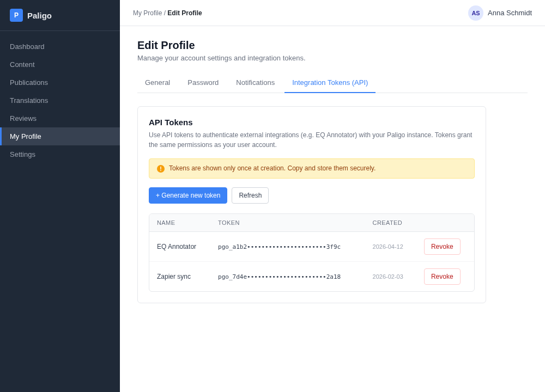Click the masked token starting pgo_a1b2
The height and width of the screenshot is (392, 545).
(x=279, y=247)
